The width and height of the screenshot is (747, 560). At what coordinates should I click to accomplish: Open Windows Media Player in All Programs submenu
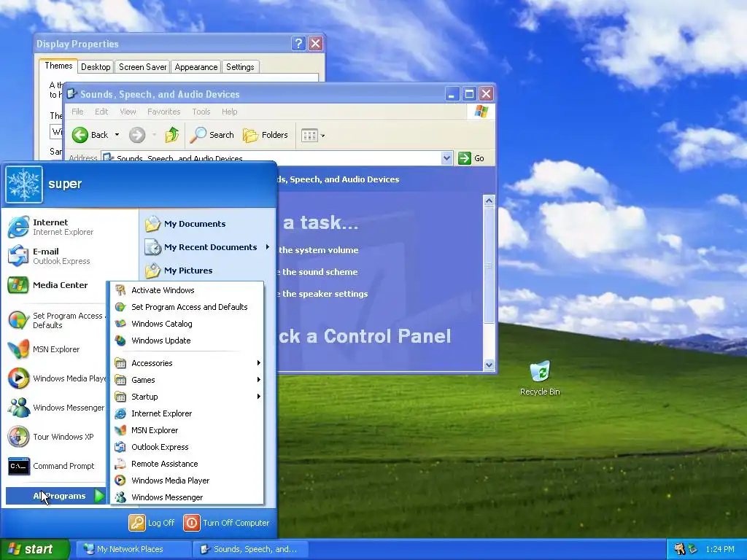pyautogui.click(x=187, y=481)
